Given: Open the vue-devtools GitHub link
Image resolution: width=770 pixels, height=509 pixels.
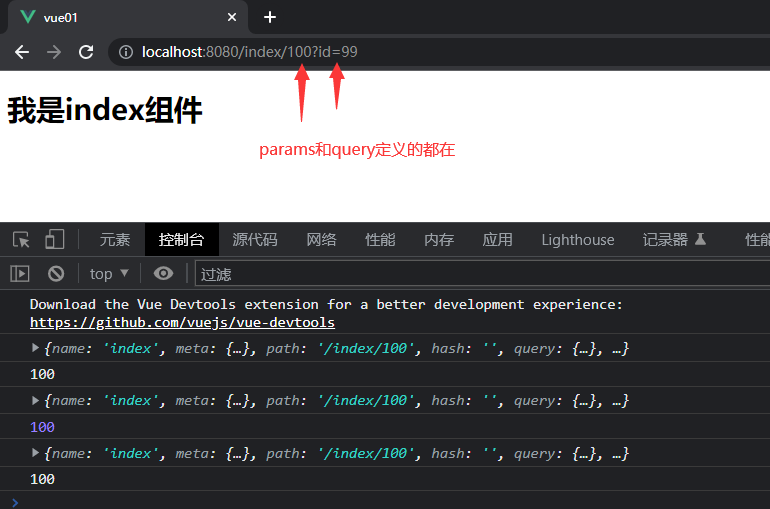Looking at the screenshot, I should click(182, 322).
